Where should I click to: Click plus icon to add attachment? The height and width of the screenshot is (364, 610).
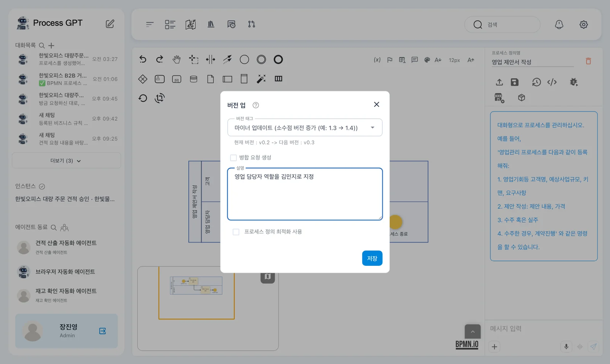click(x=494, y=346)
